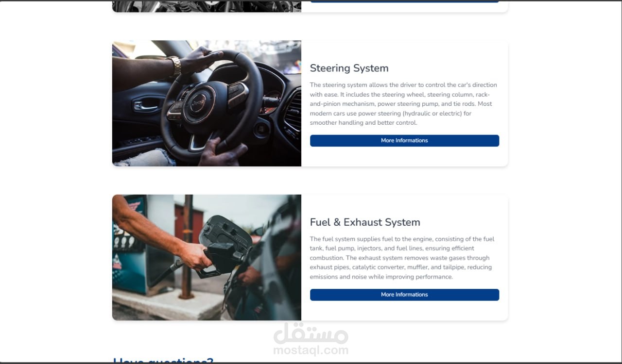Select the Steering System heading
622x364 pixels.
click(349, 68)
